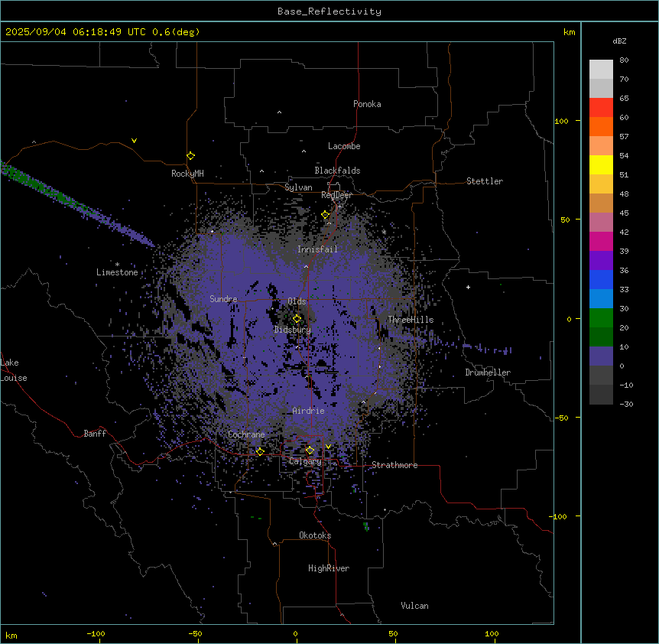Click the Cochrane town label
The height and width of the screenshot is (644, 659).
(246, 434)
